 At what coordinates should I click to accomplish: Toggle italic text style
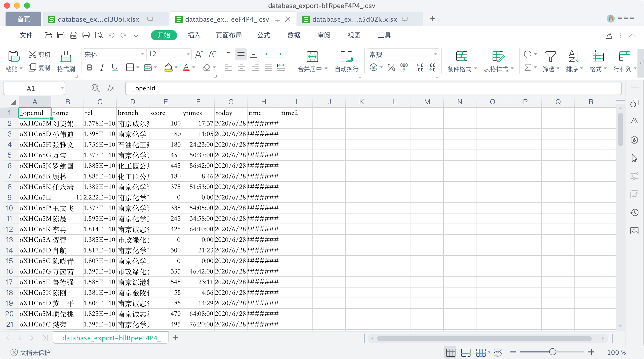(102, 67)
